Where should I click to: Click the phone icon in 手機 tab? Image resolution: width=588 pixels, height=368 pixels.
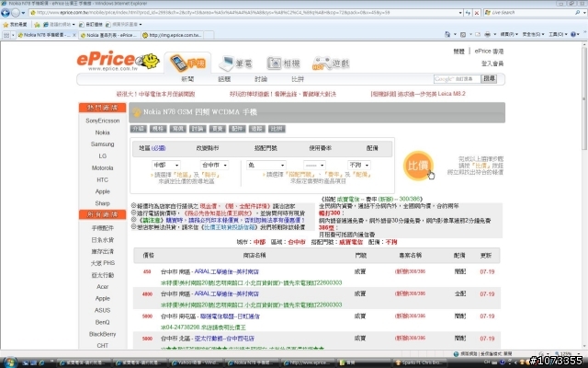(x=178, y=63)
